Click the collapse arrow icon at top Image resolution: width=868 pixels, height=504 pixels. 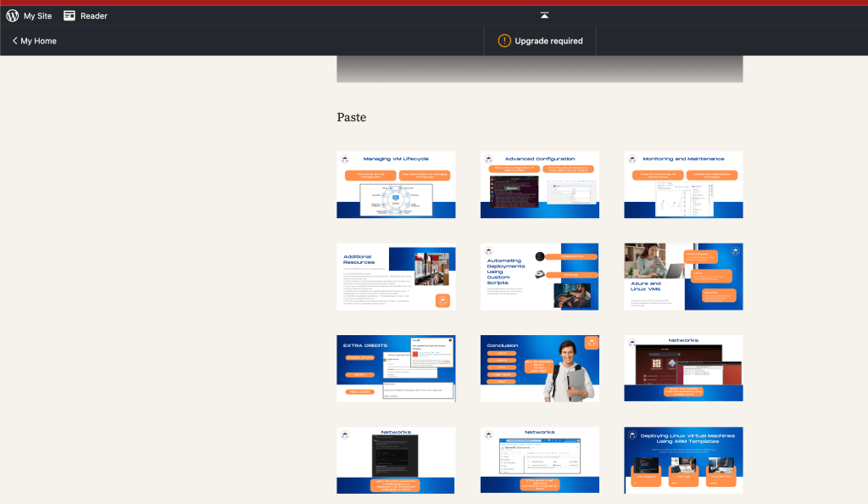coord(545,15)
